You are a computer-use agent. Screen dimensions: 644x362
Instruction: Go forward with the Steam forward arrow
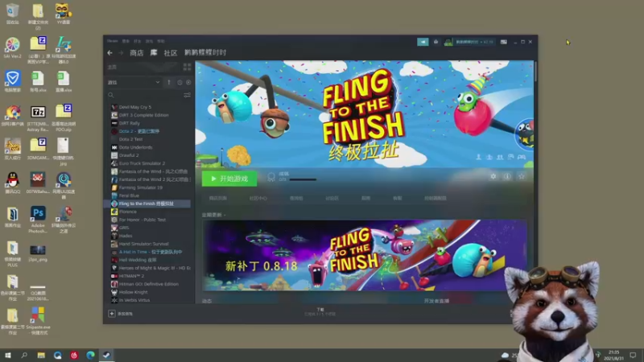121,53
